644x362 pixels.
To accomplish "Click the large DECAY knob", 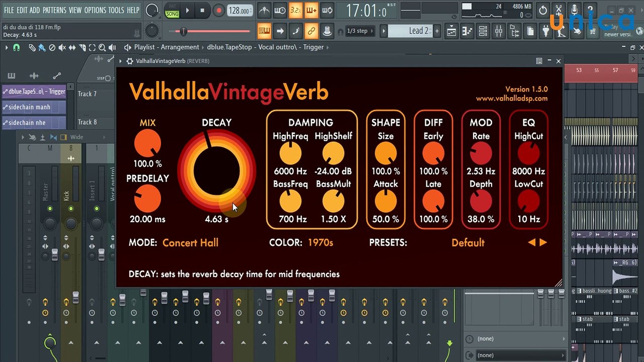I will pos(216,170).
